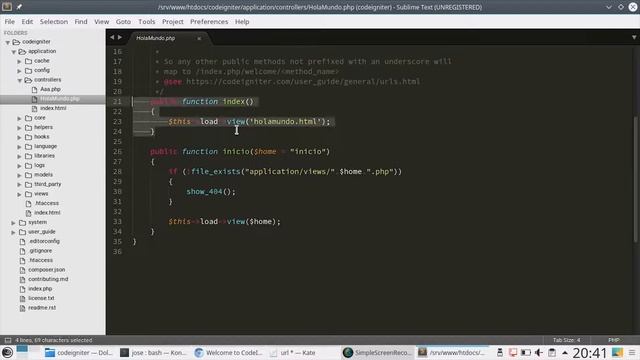Open the Preferences menu
Screen dimensions: 640x360
209,22
